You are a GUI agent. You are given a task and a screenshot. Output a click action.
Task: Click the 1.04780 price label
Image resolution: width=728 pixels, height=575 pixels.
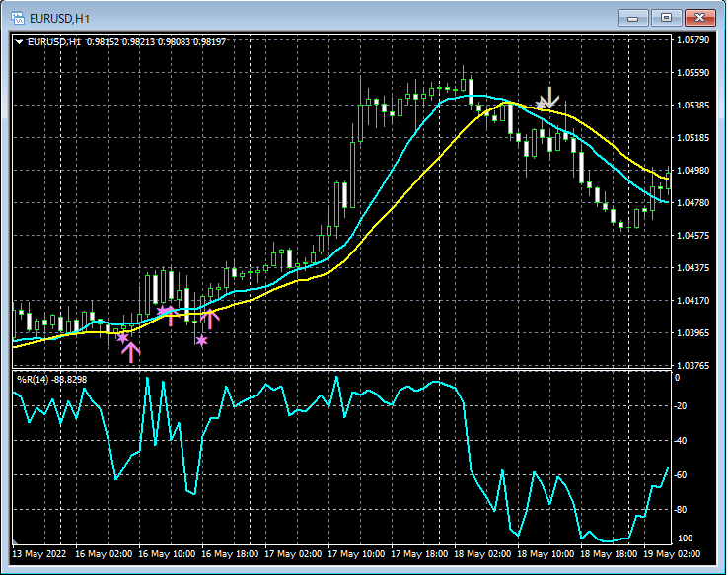coord(693,203)
